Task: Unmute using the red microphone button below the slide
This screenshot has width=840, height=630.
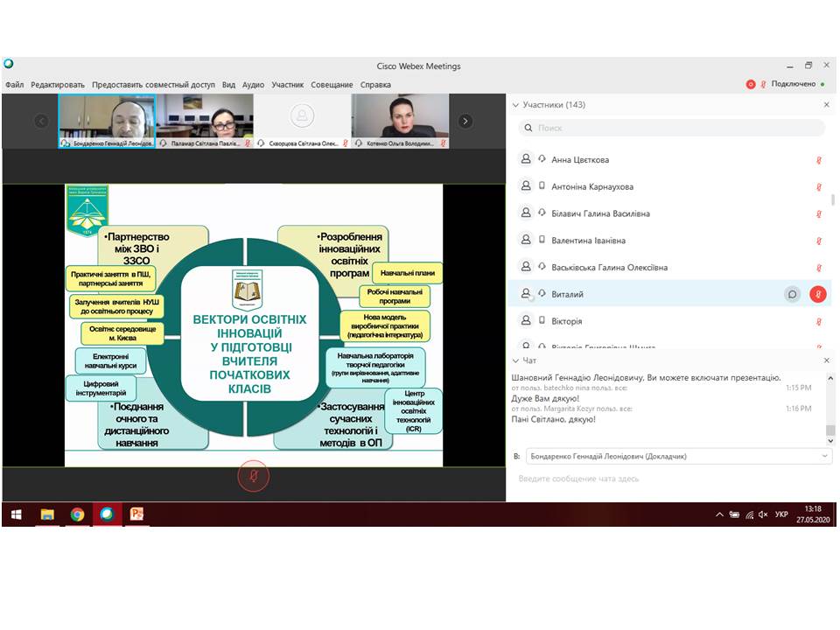Action: [x=254, y=476]
